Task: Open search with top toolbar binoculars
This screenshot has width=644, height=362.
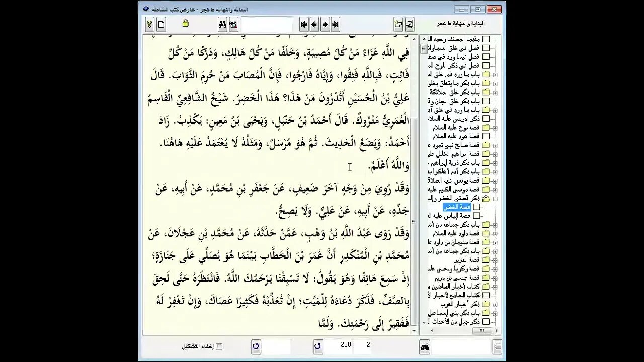Action: click(222, 24)
